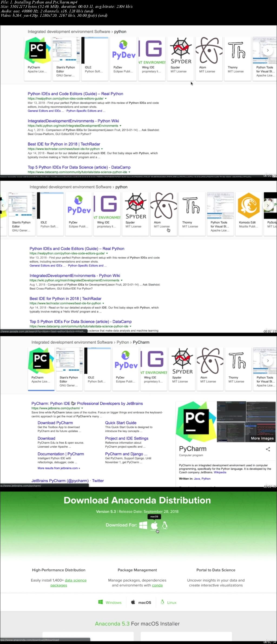Open the IDLE card in the 00:01:56 frame
The height and width of the screenshot is (644, 277).
click(98, 369)
